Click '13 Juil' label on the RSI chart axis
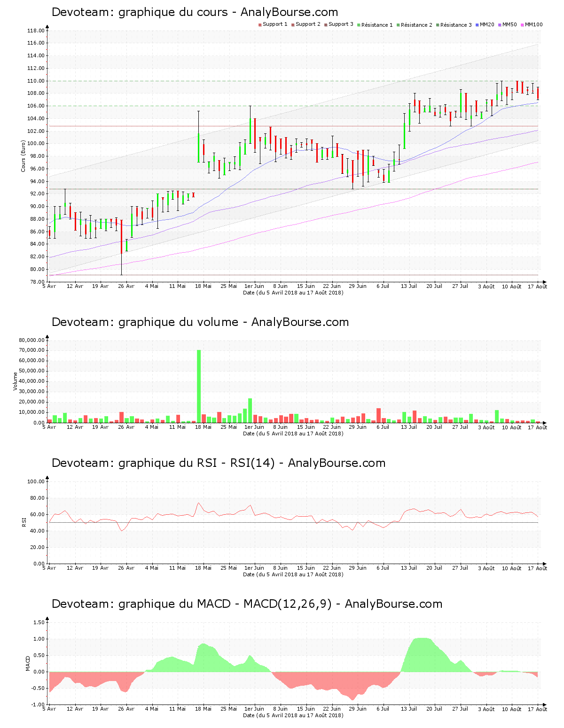The image size is (564, 728). (x=409, y=568)
